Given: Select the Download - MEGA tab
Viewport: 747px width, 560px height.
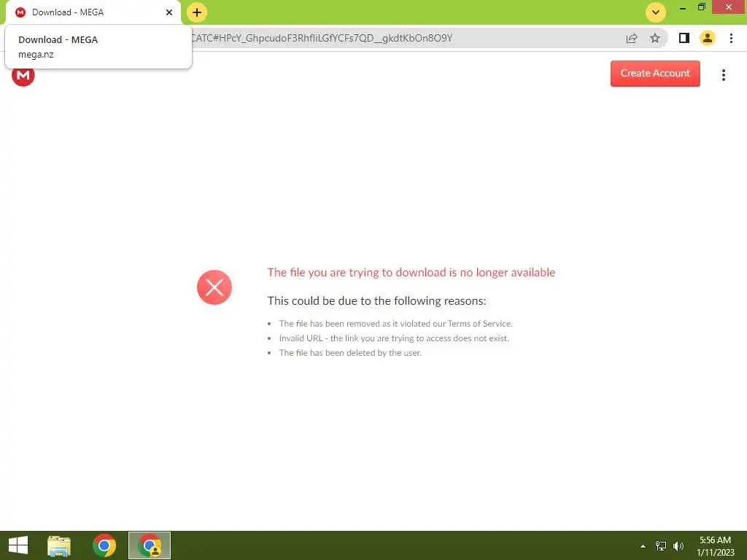Looking at the screenshot, I should pos(93,13).
